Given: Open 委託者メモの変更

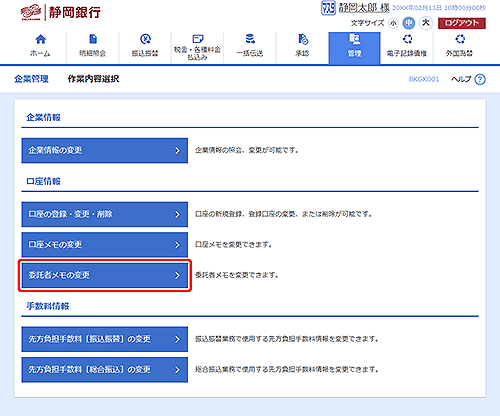Looking at the screenshot, I should (105, 275).
